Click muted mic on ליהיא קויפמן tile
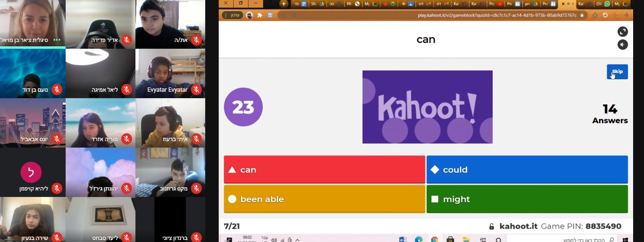 click(57, 188)
